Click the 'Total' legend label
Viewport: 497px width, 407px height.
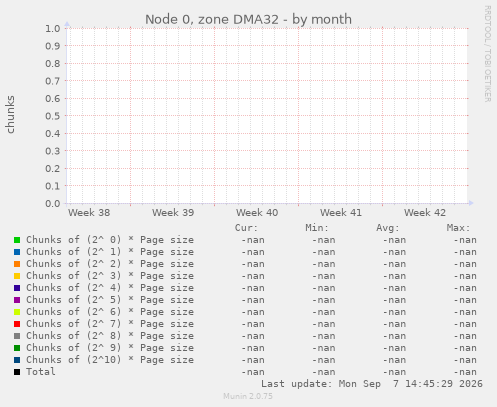[x=41, y=372]
